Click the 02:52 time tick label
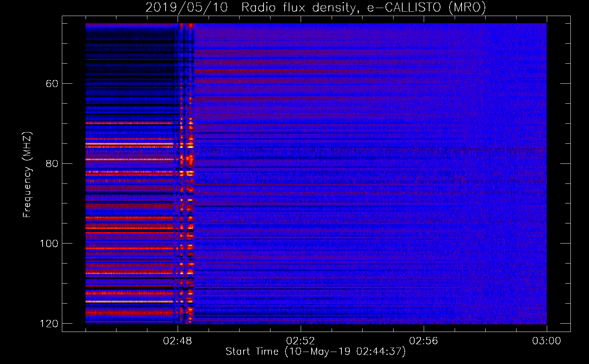Screen dimensions: 589x364 pos(301,341)
